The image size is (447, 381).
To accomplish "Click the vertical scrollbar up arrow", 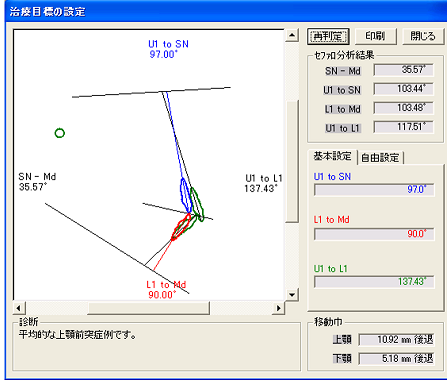I will click(292, 35).
